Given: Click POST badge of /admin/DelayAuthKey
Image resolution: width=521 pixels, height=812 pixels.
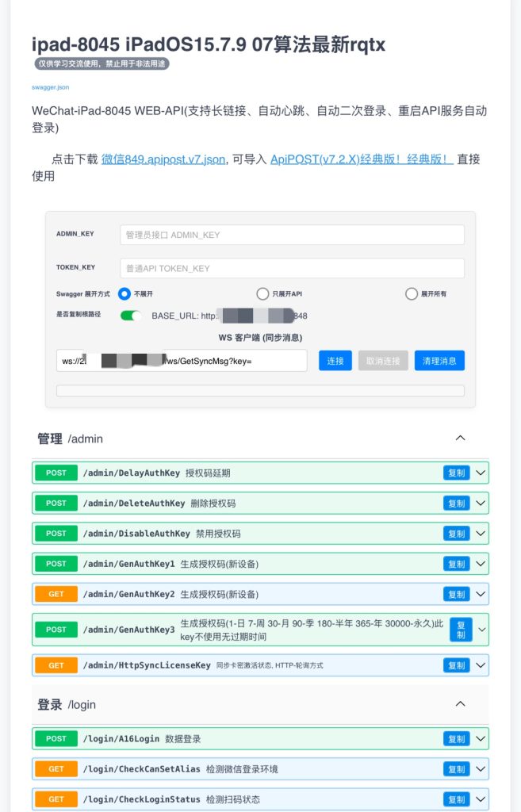Looking at the screenshot, I should point(56,473).
